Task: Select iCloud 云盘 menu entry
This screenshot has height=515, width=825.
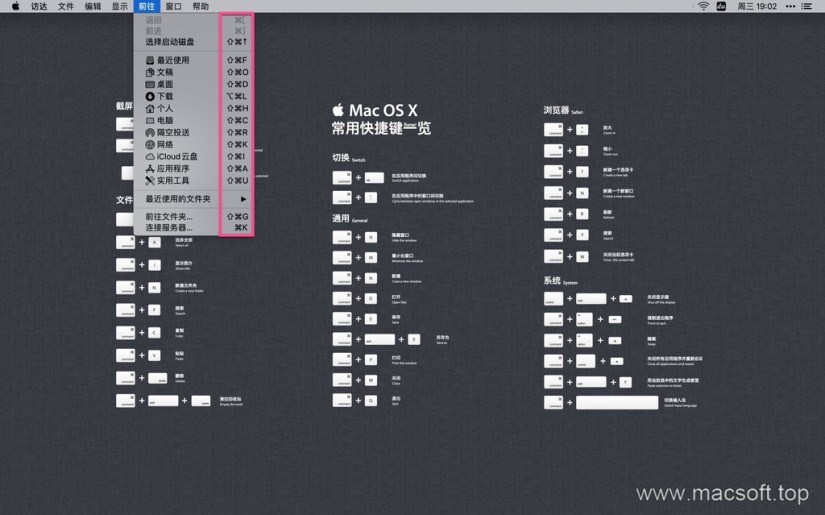Action: tap(176, 156)
